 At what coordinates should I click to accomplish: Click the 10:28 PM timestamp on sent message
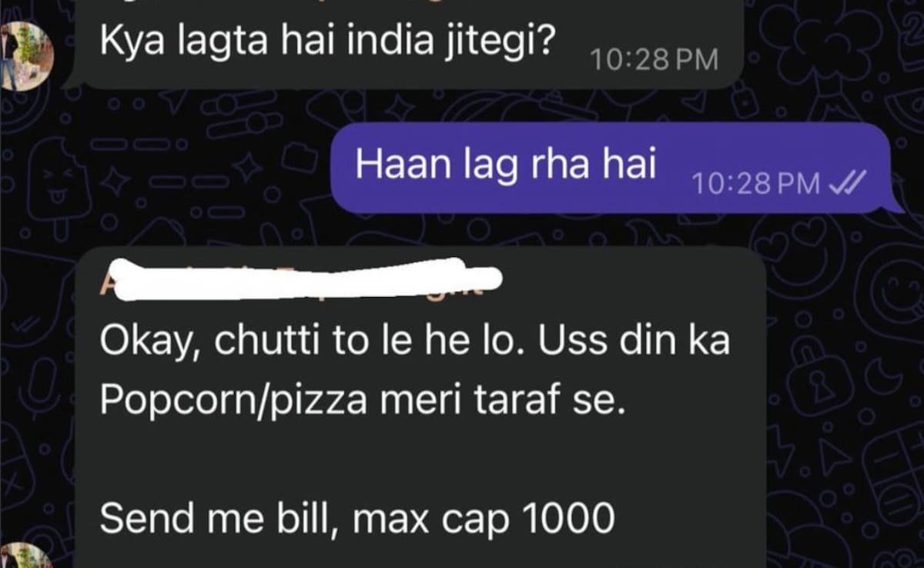pyautogui.click(x=755, y=184)
